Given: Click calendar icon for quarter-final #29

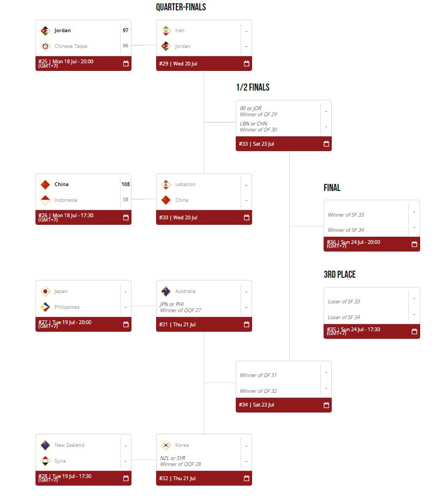Looking at the screenshot, I should click(247, 64).
